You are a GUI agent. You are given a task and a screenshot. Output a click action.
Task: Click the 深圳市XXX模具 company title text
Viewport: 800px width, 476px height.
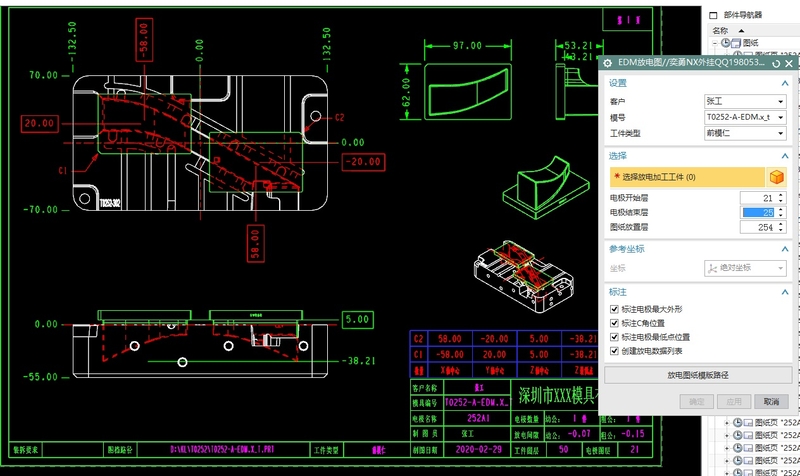coord(559,395)
